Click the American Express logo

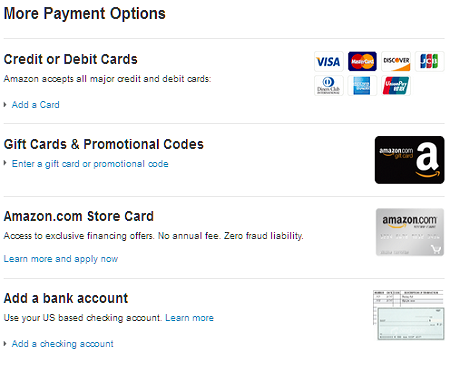tap(362, 86)
